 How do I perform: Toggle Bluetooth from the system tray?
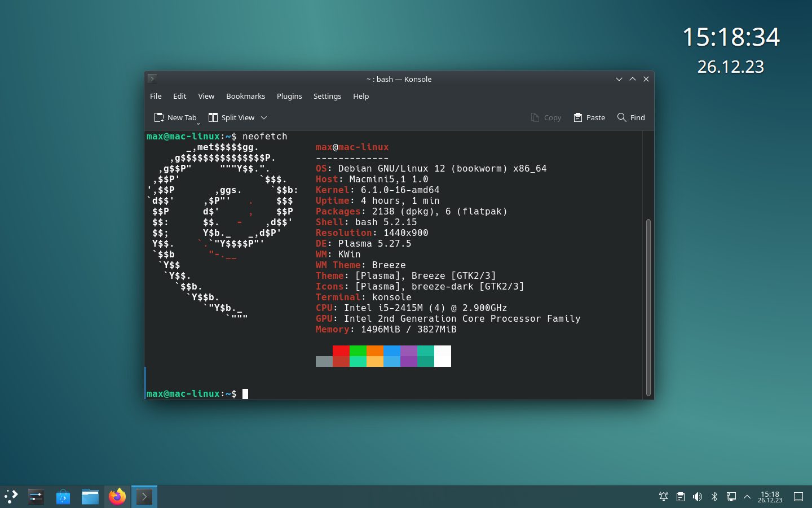pos(714,497)
